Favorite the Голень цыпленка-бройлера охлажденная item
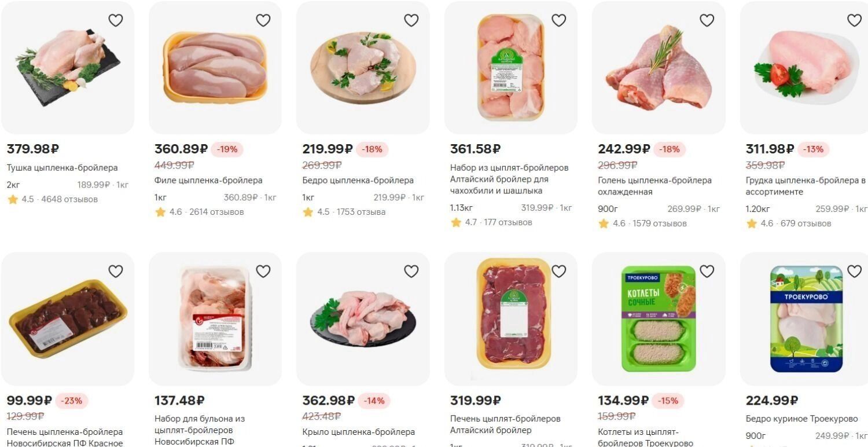 707,20
